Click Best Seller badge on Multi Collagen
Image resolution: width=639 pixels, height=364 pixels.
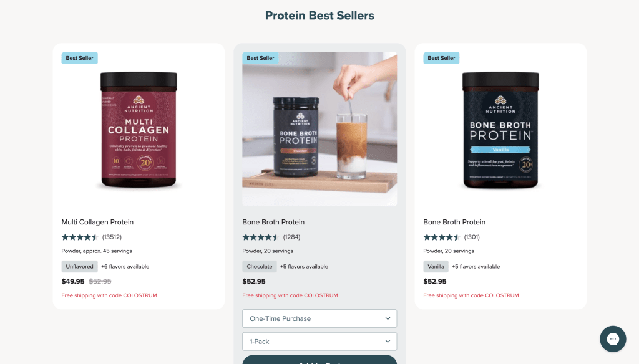(79, 58)
